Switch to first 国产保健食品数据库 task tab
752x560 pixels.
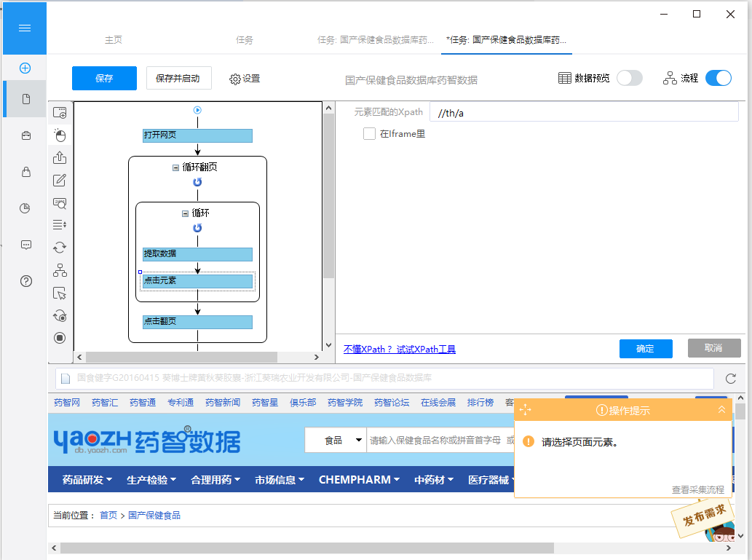tap(375, 40)
